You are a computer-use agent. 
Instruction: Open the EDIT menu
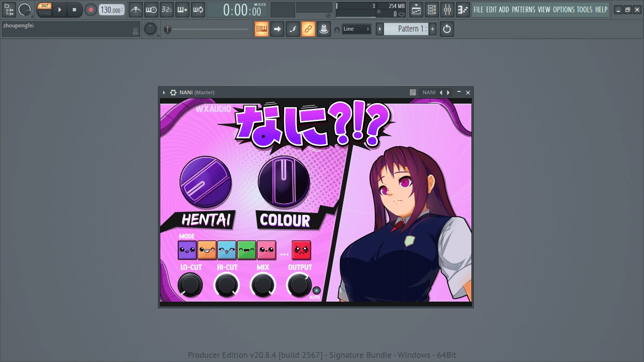point(491,9)
